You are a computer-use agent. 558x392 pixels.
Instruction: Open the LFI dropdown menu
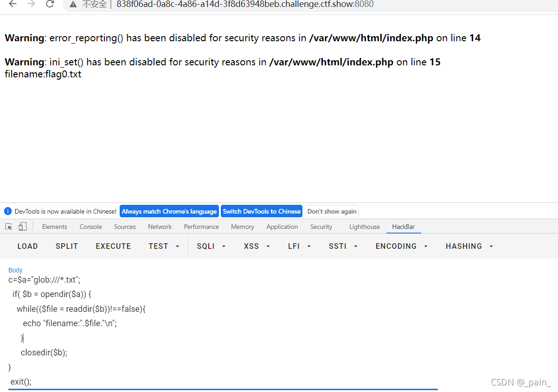coord(299,246)
